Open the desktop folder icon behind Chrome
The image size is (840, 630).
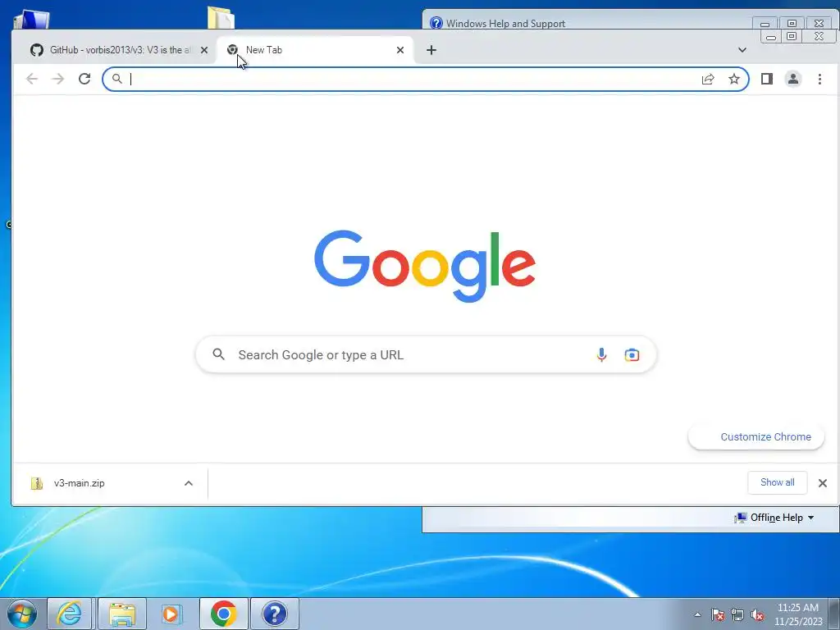click(220, 18)
